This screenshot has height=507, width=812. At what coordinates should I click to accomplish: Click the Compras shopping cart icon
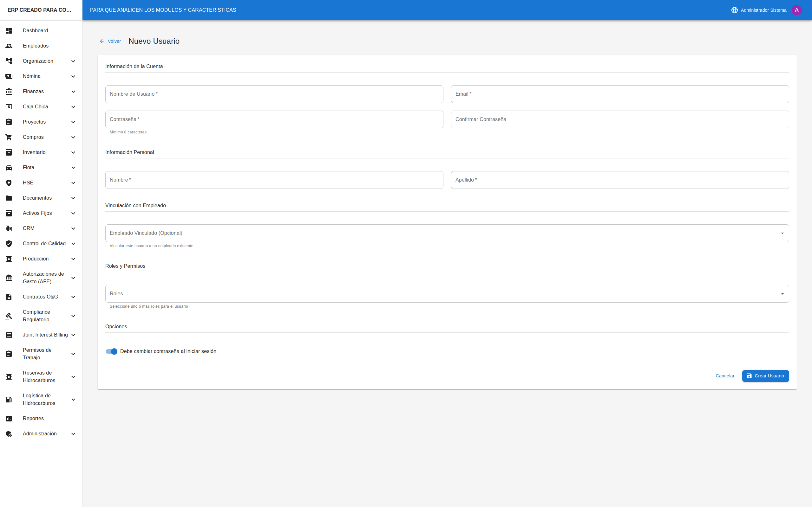[x=9, y=137]
